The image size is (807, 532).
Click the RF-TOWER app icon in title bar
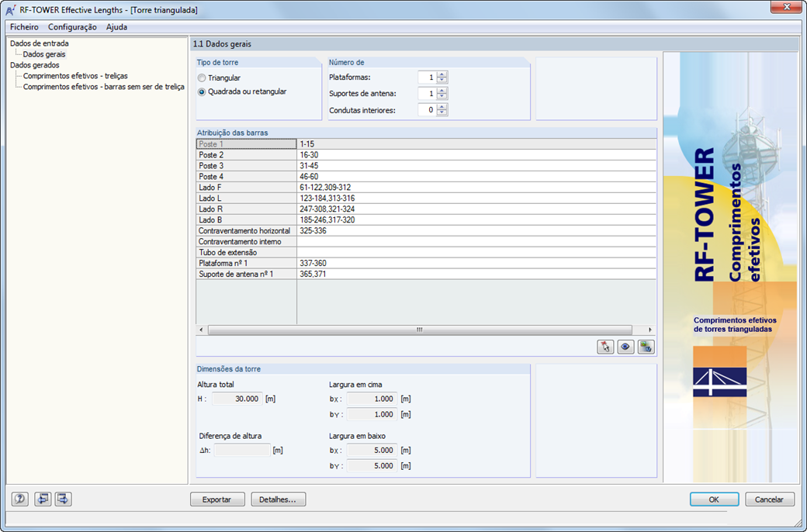pos(10,10)
